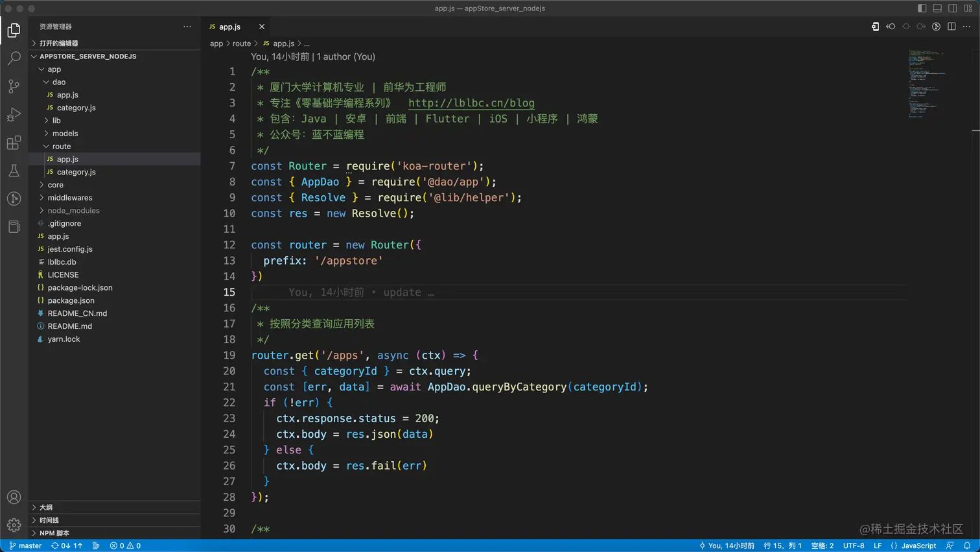Open the GitLens view in activity bar
980x552 pixels.
coord(14,198)
